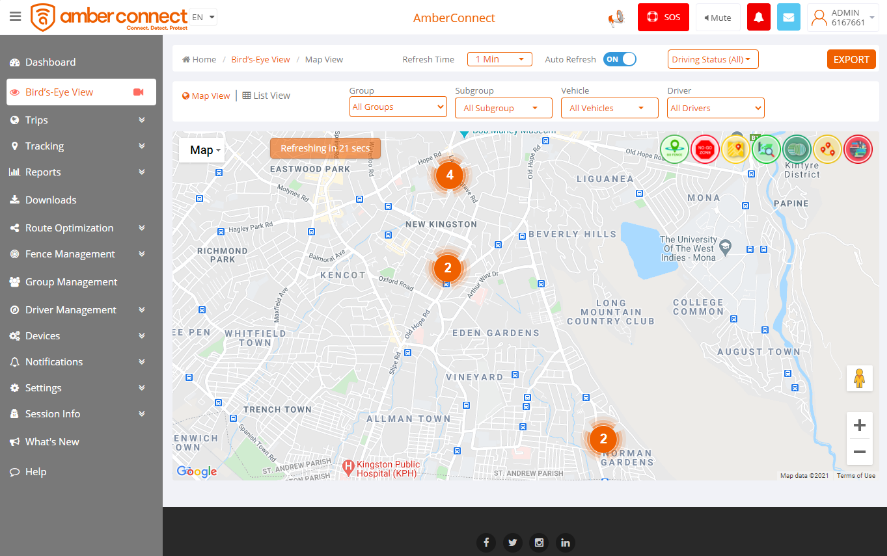Select Bird's-Eye View in sidebar

(x=81, y=92)
